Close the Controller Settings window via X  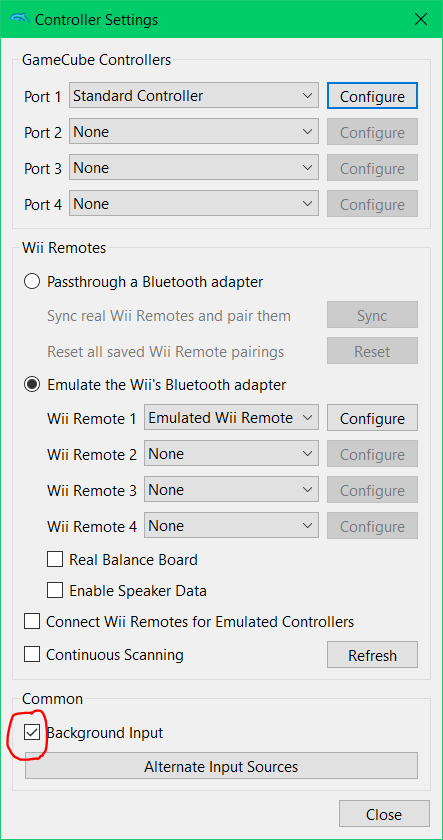point(421,19)
